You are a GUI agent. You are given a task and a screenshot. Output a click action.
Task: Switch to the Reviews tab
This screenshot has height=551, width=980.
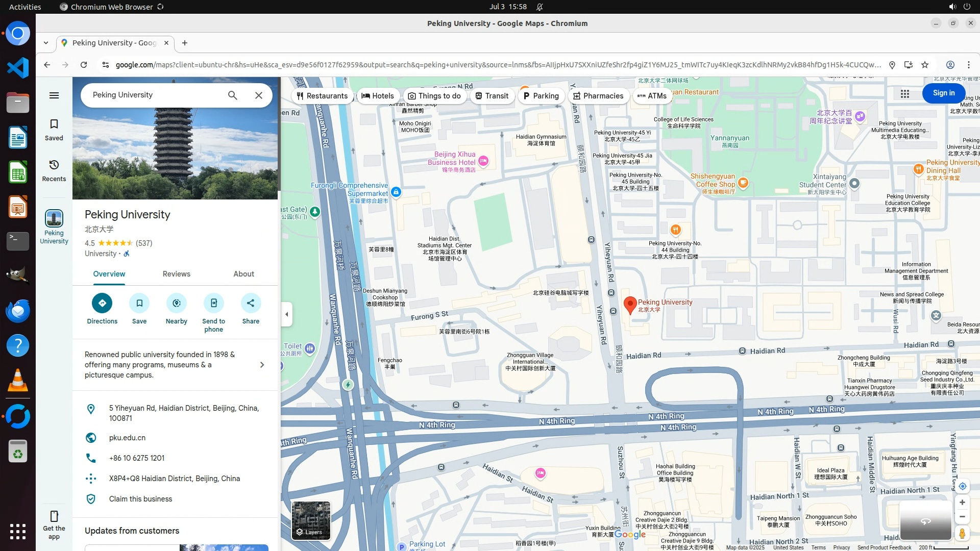click(x=176, y=274)
